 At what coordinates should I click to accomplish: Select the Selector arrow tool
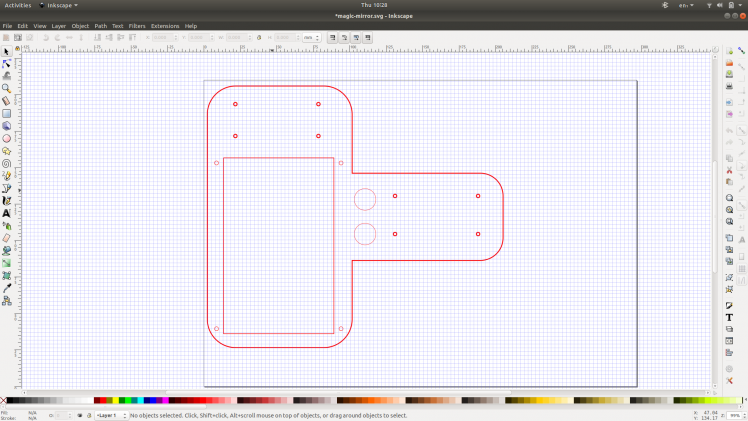6,51
